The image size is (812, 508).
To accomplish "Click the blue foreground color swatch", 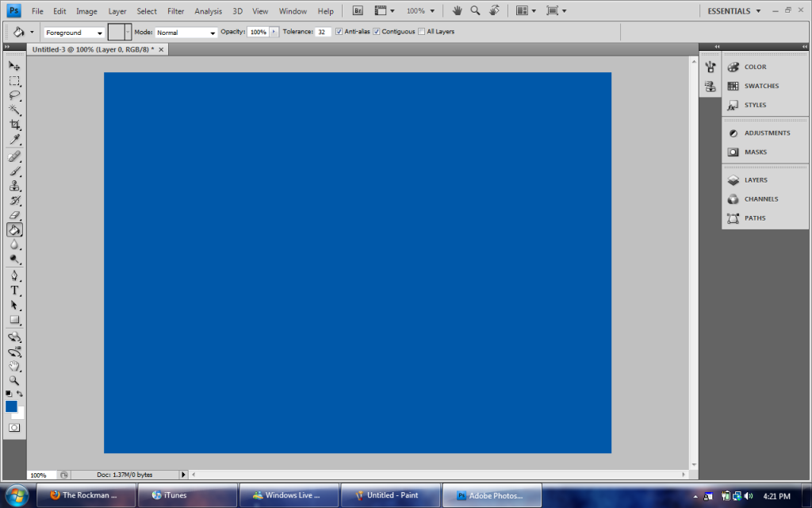I will click(11, 406).
